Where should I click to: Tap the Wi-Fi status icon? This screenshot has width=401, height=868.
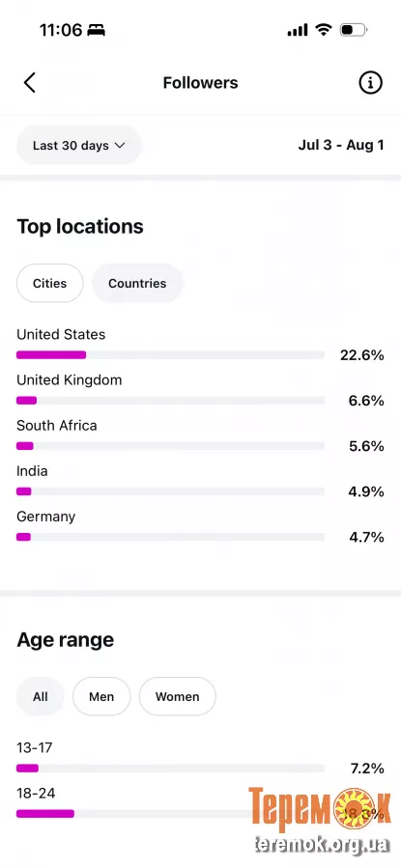[323, 30]
